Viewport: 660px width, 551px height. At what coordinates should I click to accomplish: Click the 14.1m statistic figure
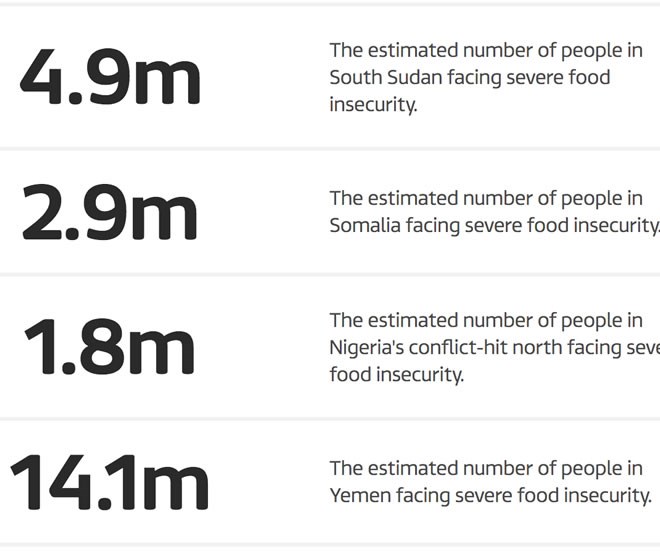click(x=110, y=482)
